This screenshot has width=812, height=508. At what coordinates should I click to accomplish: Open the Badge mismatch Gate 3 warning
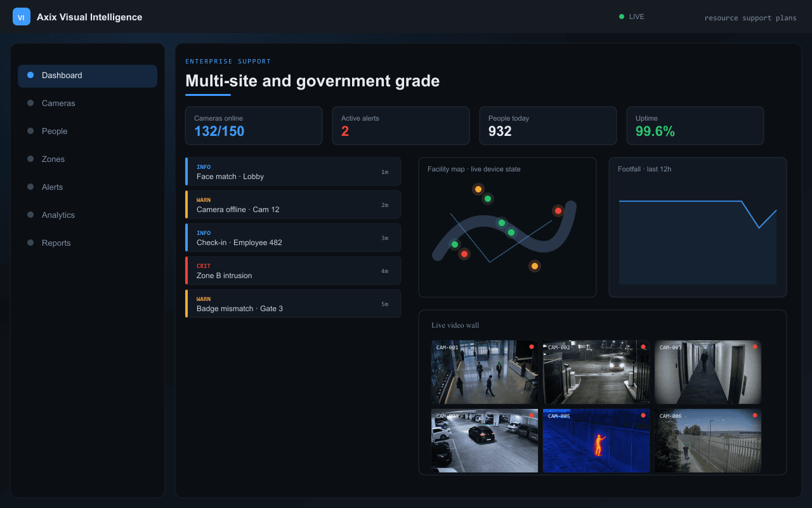click(293, 304)
